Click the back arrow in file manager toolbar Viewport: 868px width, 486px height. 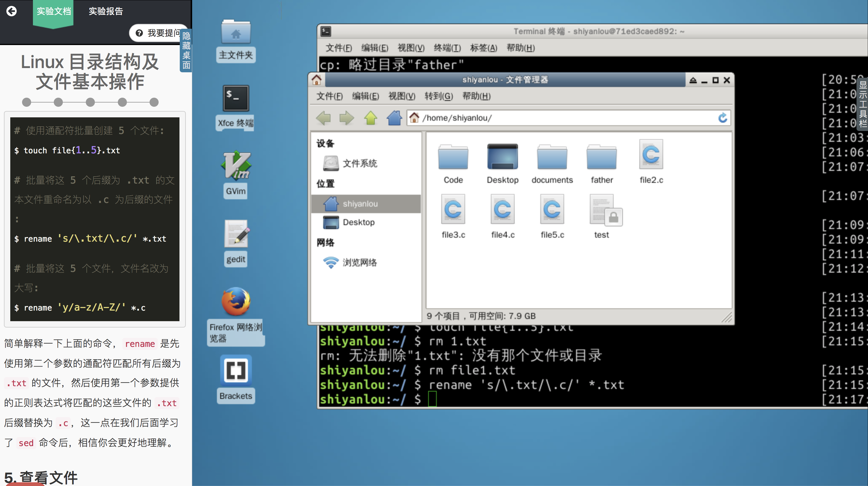[x=324, y=118]
